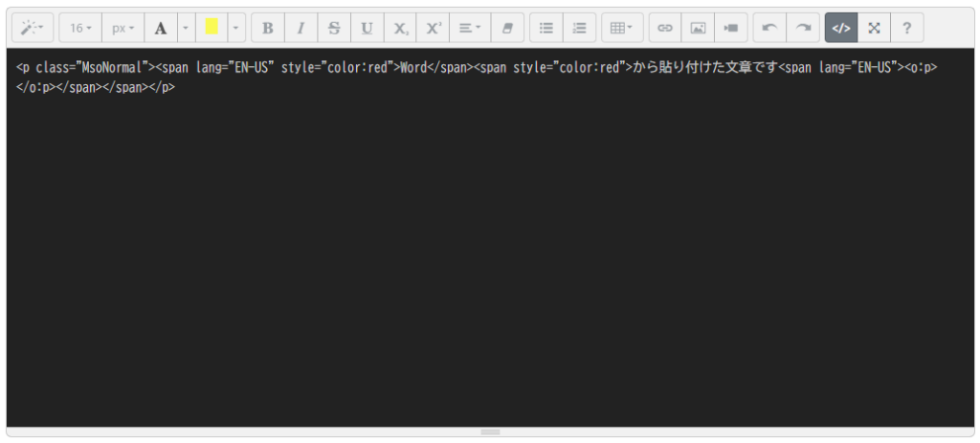
Task: Open the font color picker arrow
Action: [x=186, y=28]
